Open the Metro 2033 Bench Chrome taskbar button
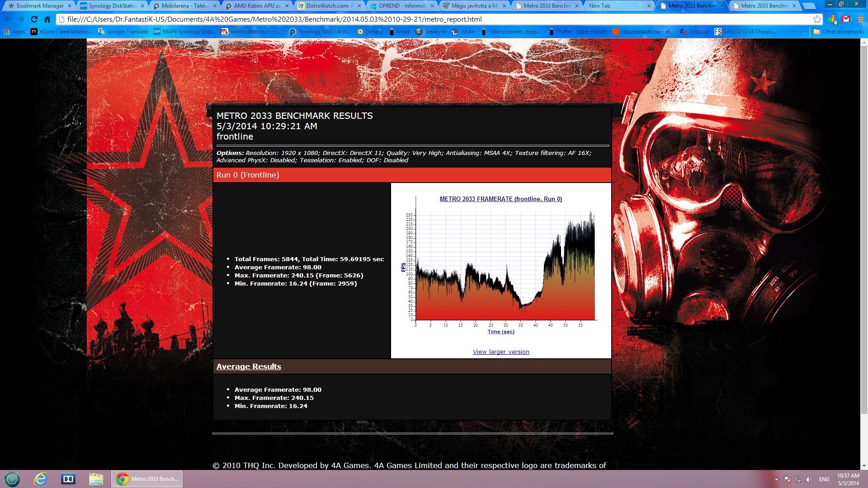Image resolution: width=868 pixels, height=488 pixels. click(x=147, y=479)
